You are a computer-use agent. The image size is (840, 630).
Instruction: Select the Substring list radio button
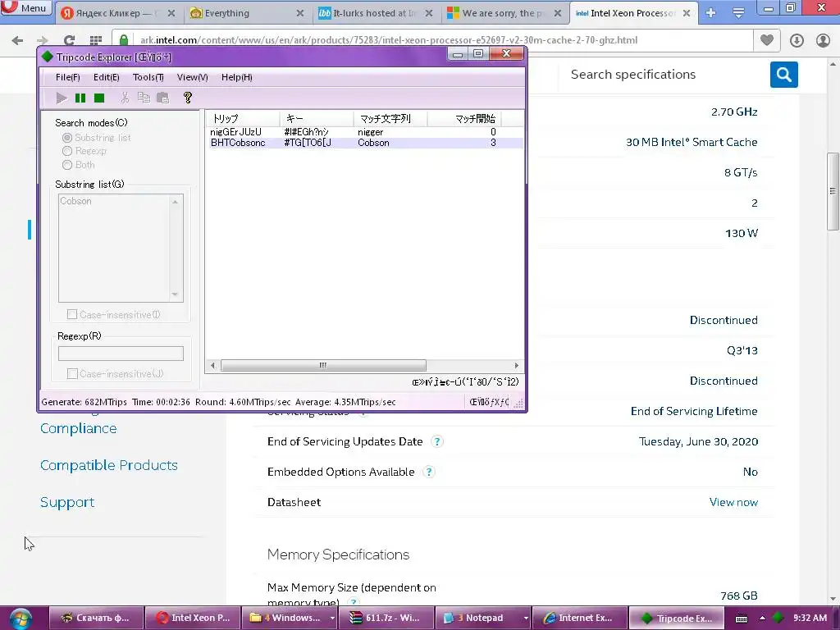click(67, 138)
